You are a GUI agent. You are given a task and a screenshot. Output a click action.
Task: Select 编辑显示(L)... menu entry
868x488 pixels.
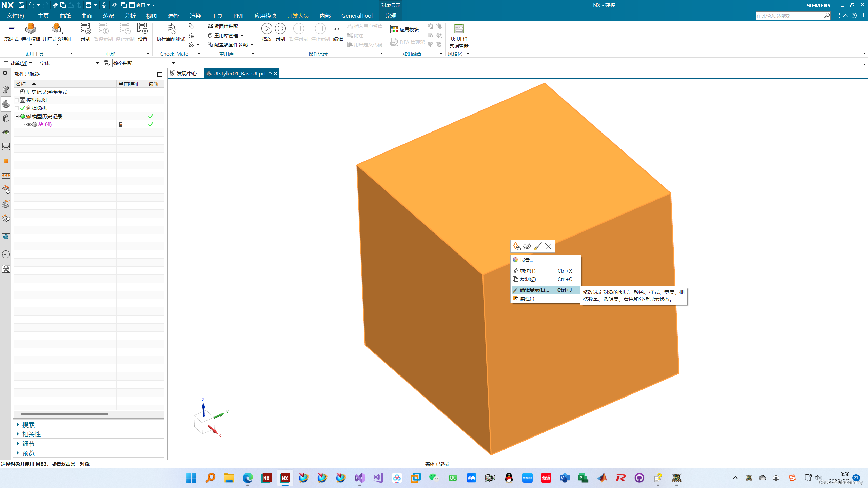click(x=546, y=290)
